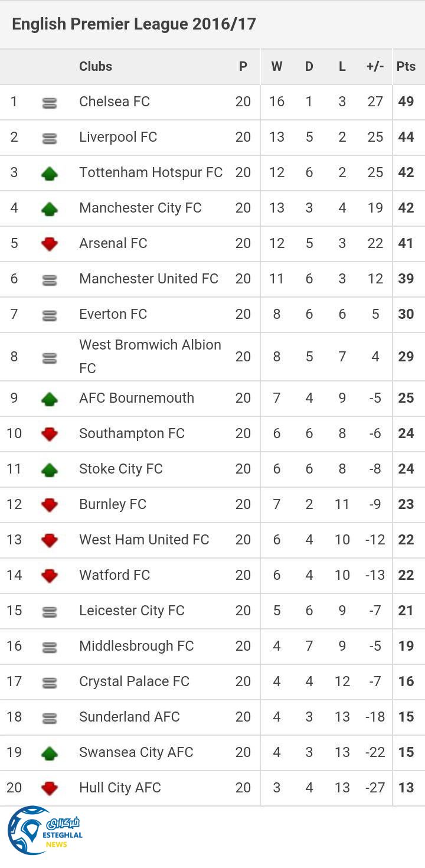Click the red down arrow beside Burnley FC
425x868 pixels.
pos(50,505)
